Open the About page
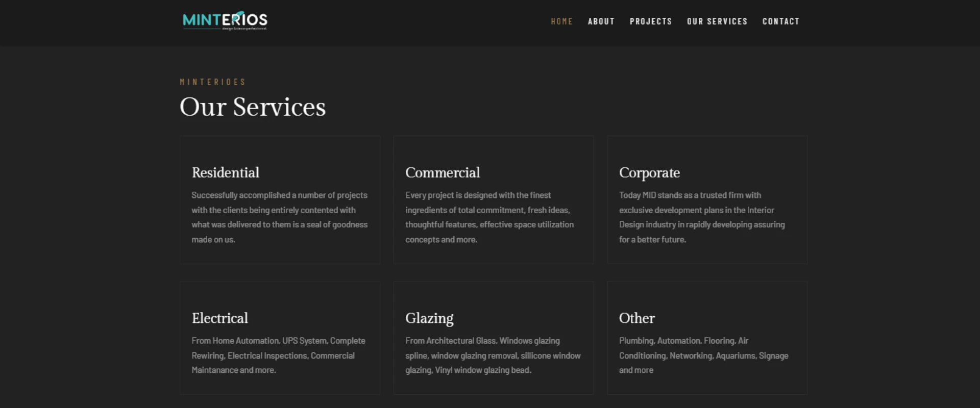Viewport: 980px width, 408px height. 601,21
